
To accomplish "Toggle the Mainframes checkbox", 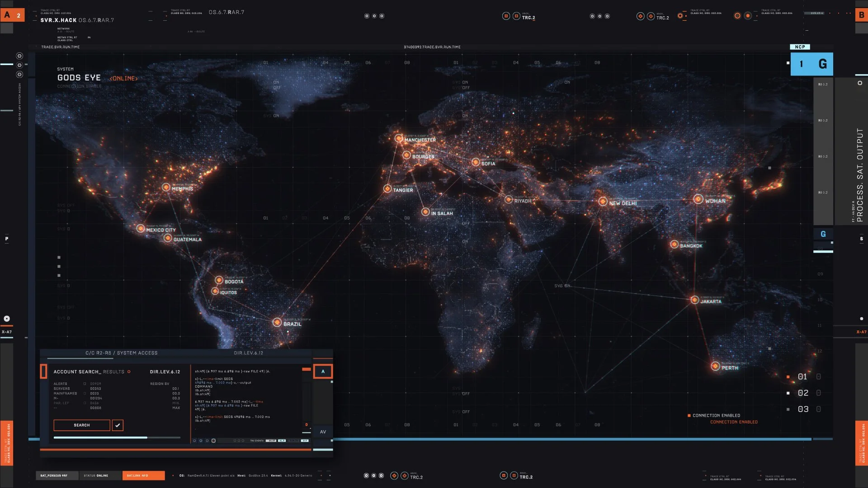I will tap(85, 394).
